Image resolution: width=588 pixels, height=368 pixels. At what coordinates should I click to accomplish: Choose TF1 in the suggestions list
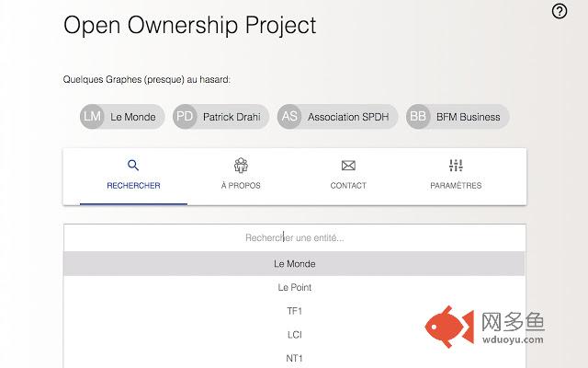[294, 311]
